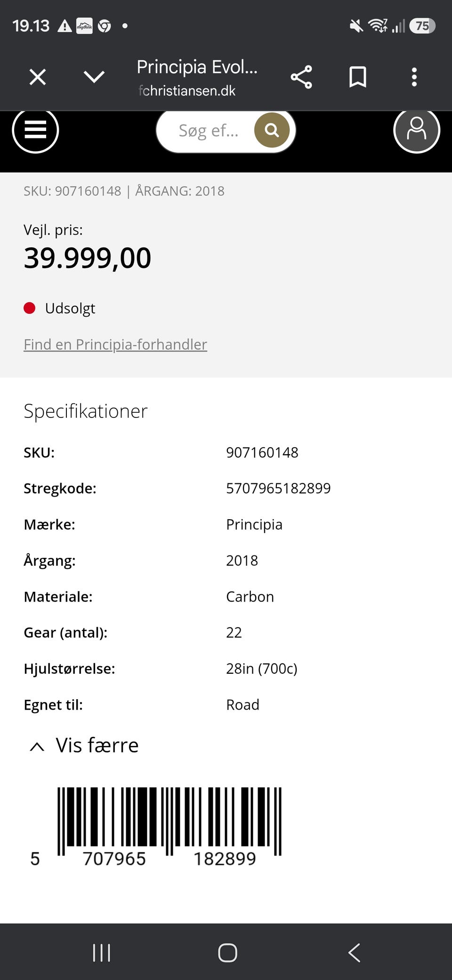Tap the 'Specifikationer' section heading
Image resolution: width=452 pixels, height=980 pixels.
(x=86, y=411)
